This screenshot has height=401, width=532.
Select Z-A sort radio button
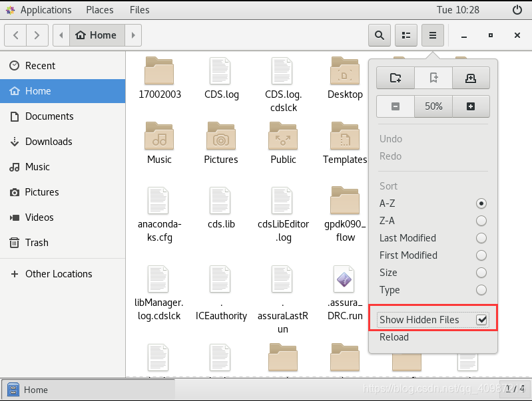(481, 221)
